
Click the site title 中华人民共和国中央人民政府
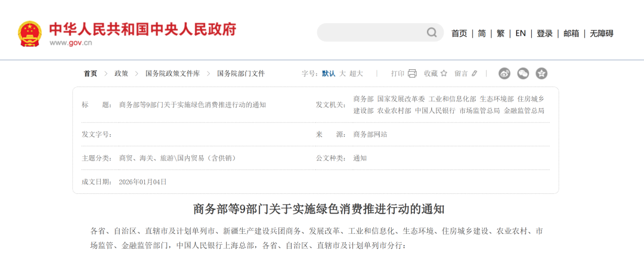143,29
